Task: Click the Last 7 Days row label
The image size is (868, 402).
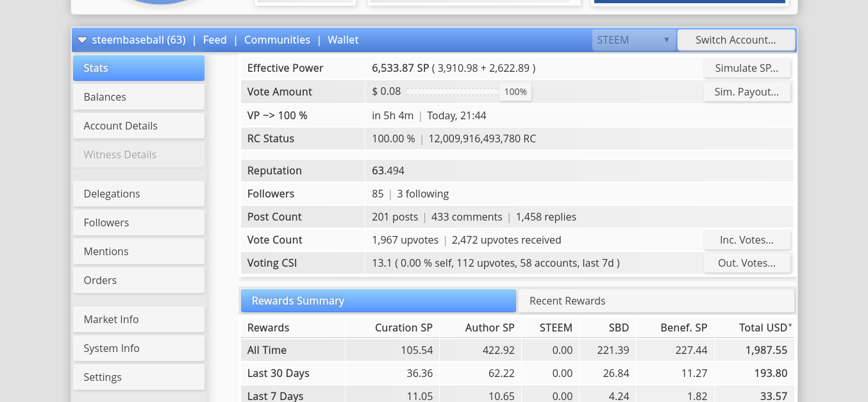Action: [x=275, y=396]
